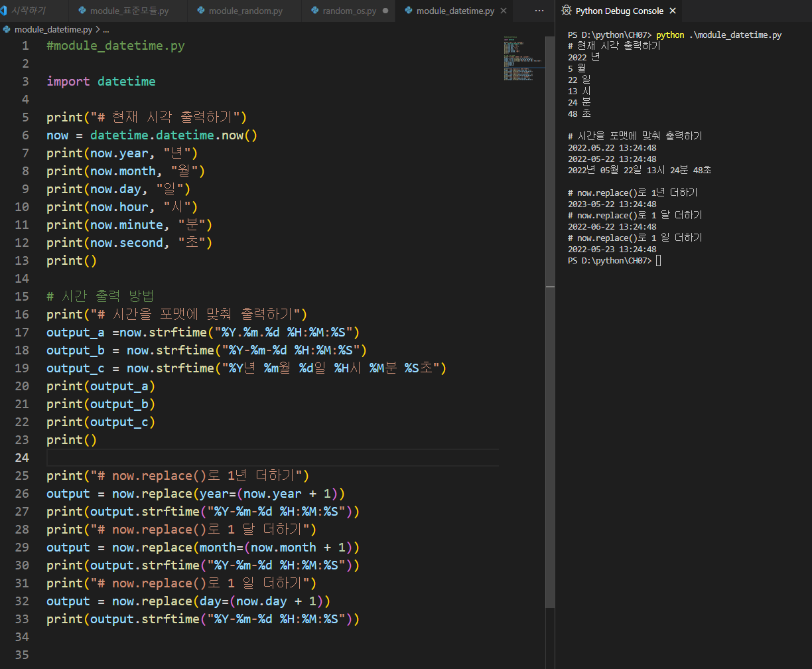Click the 'now = datetime.datetime.now()' line
Screen dimensions: 812x669
[152, 135]
